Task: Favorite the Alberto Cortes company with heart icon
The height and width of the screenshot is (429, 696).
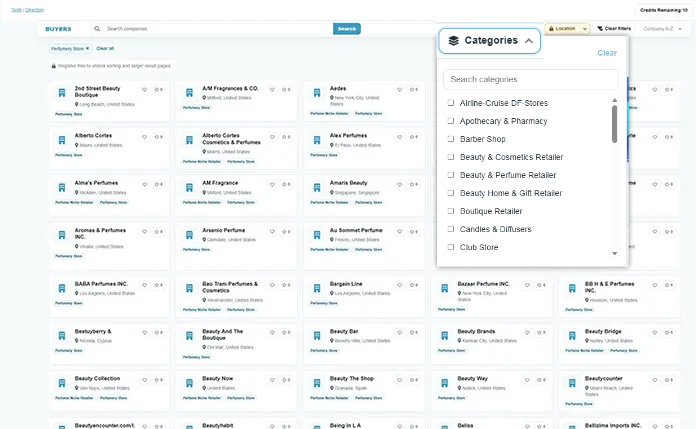Action: 144,137
